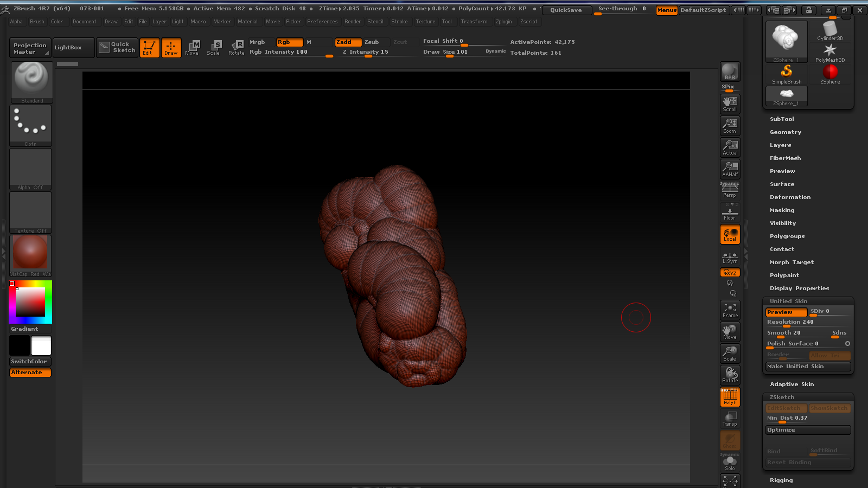
Task: Select the PolyMesh3D star tool
Action: pyautogui.click(x=830, y=52)
